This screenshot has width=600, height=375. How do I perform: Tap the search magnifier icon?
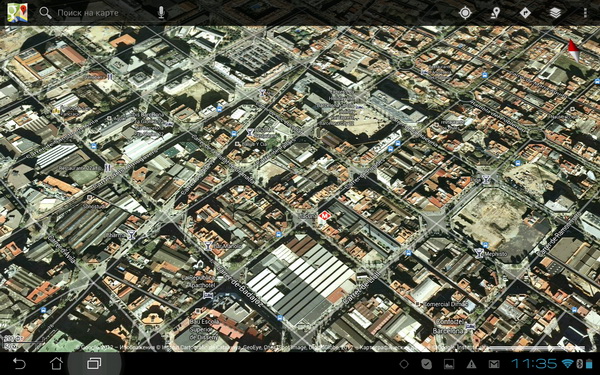tap(45, 13)
